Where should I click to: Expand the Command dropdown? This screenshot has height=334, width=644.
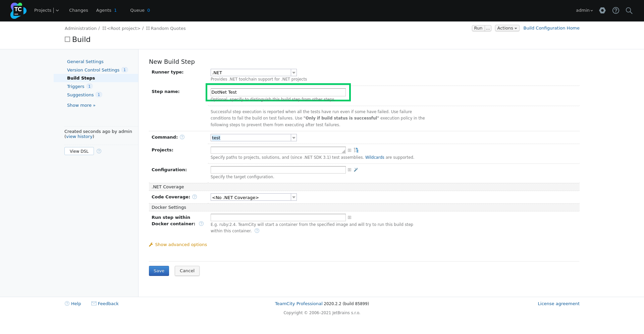[x=294, y=138]
